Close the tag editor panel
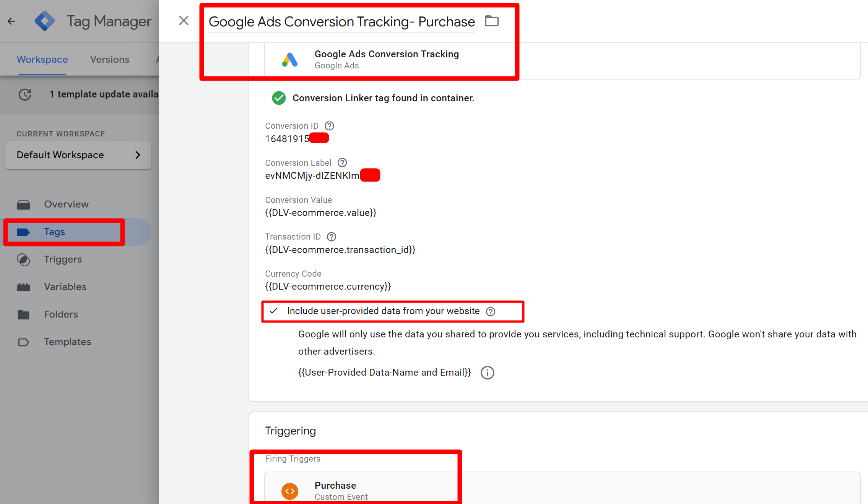Viewport: 868px width, 504px height. point(184,21)
